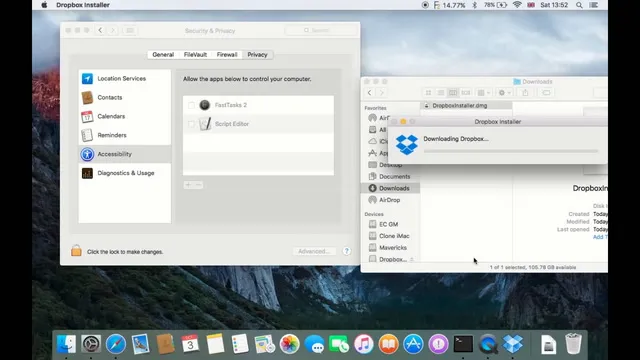
Task: Go forward in System Preferences
Action: tap(113, 30)
